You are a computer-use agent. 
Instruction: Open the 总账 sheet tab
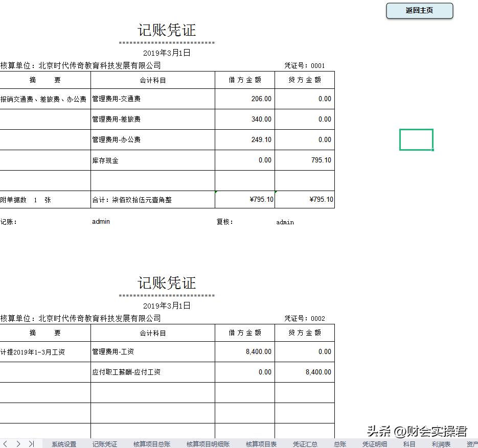click(340, 444)
